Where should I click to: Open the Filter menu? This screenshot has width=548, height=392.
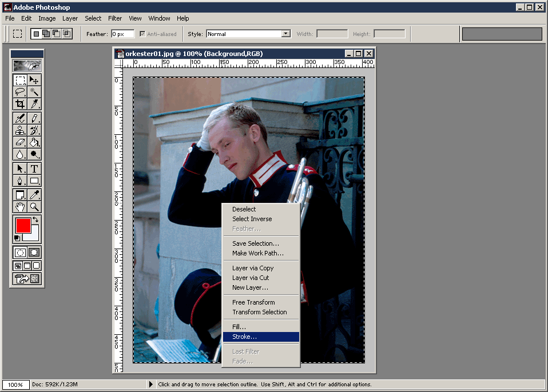pyautogui.click(x=115, y=18)
